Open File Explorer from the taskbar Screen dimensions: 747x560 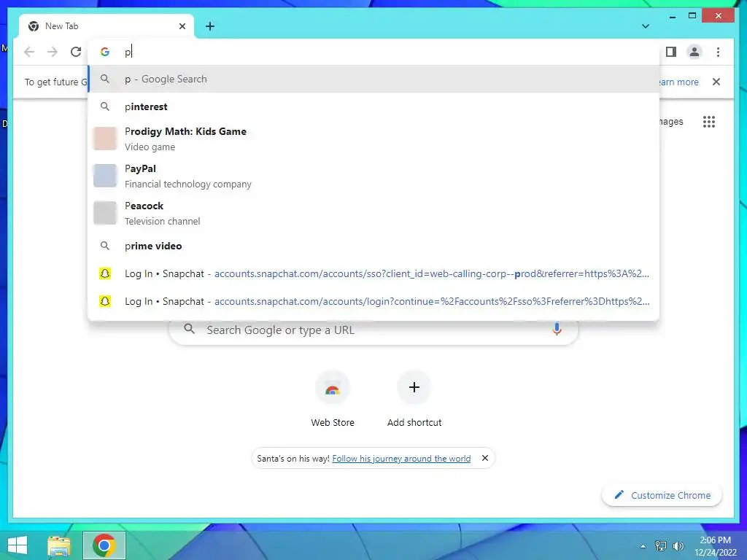coord(59,545)
